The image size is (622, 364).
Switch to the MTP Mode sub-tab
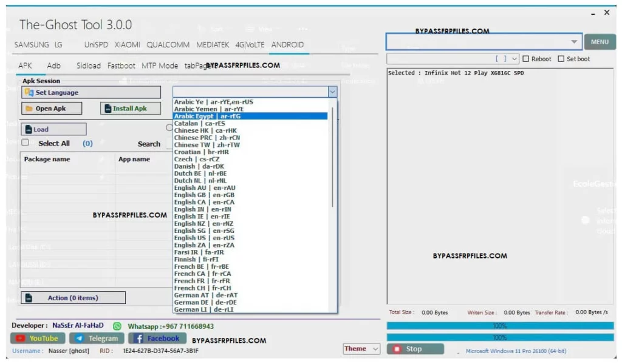160,66
